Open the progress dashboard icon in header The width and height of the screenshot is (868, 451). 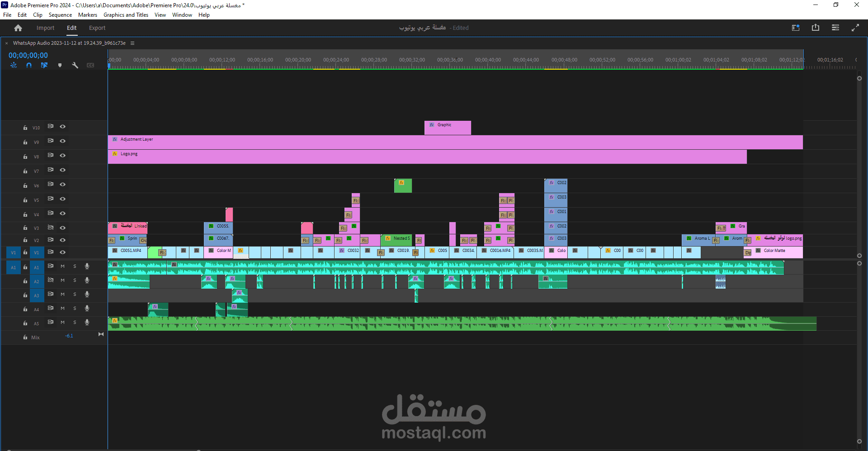coord(835,28)
